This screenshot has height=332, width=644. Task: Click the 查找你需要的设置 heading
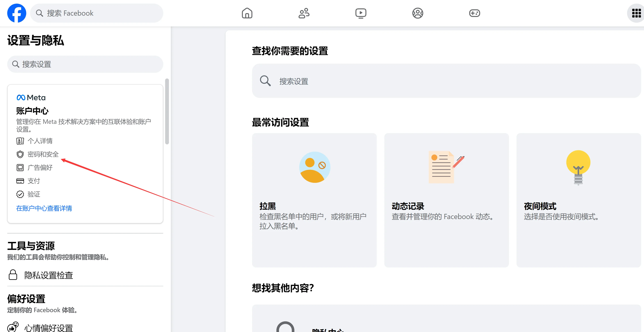pyautogui.click(x=290, y=51)
